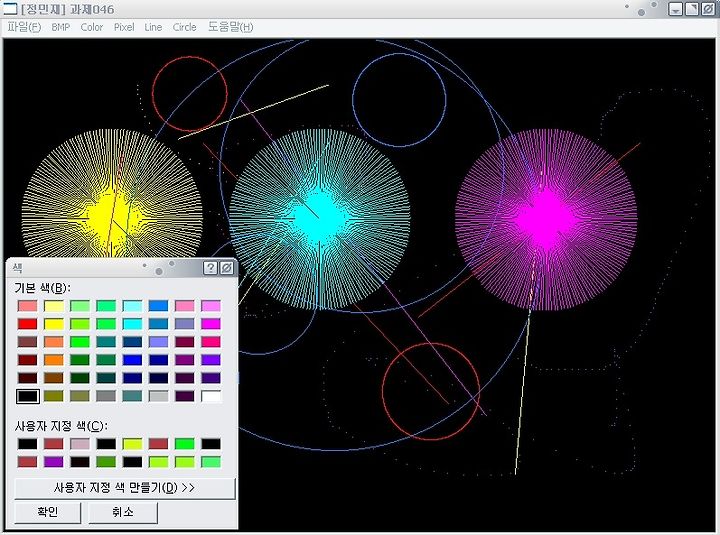720x535 pixels.
Task: Open the BMP menu
Action: click(x=61, y=27)
